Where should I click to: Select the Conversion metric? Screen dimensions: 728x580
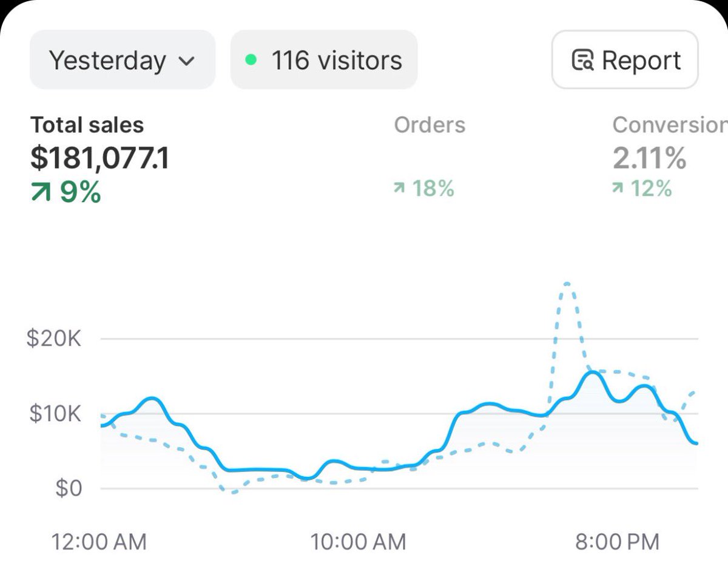[x=670, y=125]
